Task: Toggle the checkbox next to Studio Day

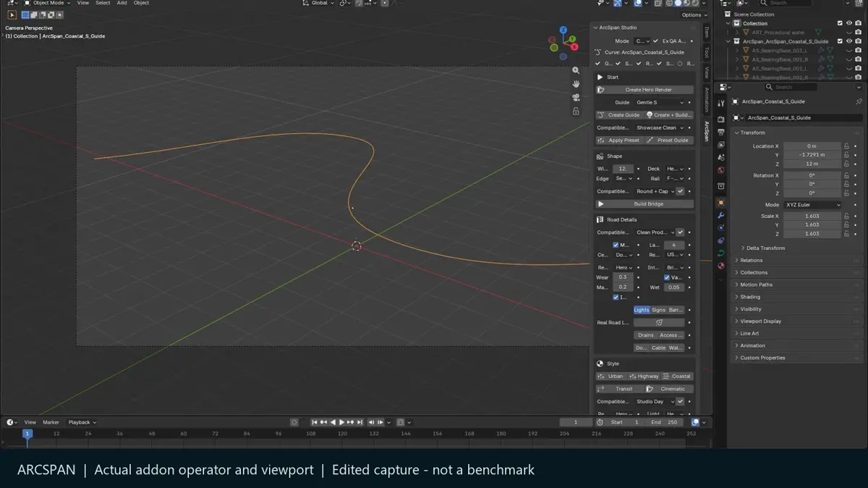Action: [680, 402]
